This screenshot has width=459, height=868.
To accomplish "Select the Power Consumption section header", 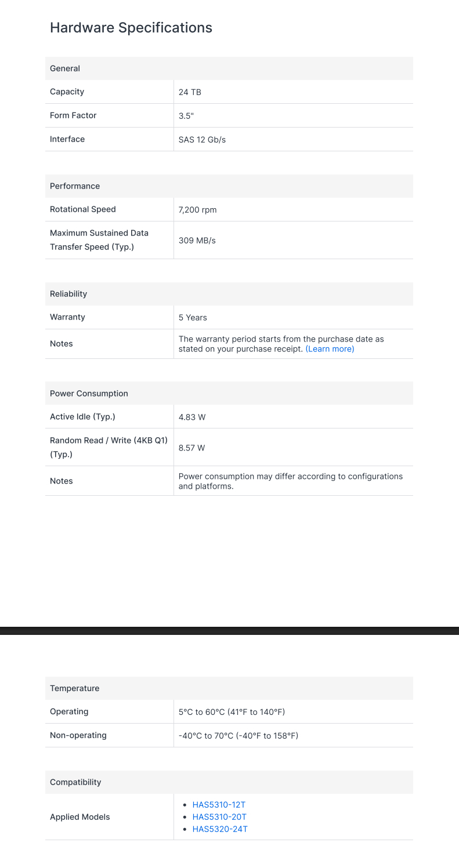I will pos(229,394).
